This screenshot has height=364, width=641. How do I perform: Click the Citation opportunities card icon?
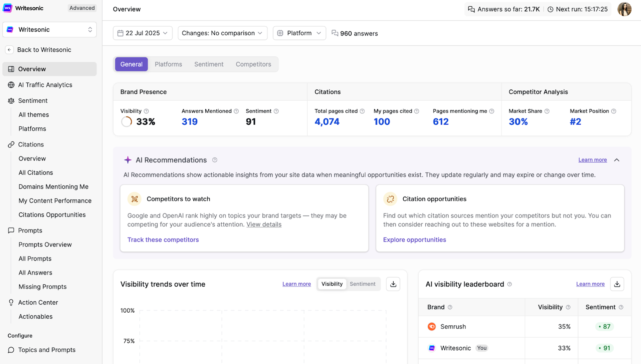pos(390,199)
